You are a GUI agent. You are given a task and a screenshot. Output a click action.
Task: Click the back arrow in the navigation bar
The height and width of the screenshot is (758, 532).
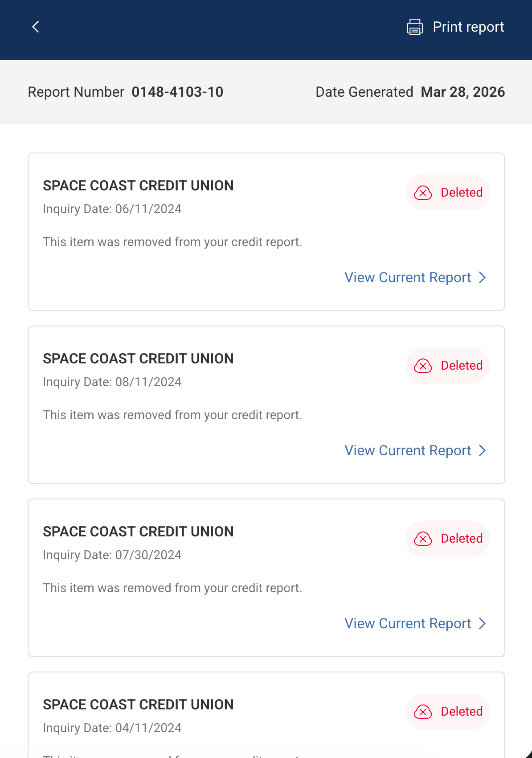pyautogui.click(x=35, y=27)
